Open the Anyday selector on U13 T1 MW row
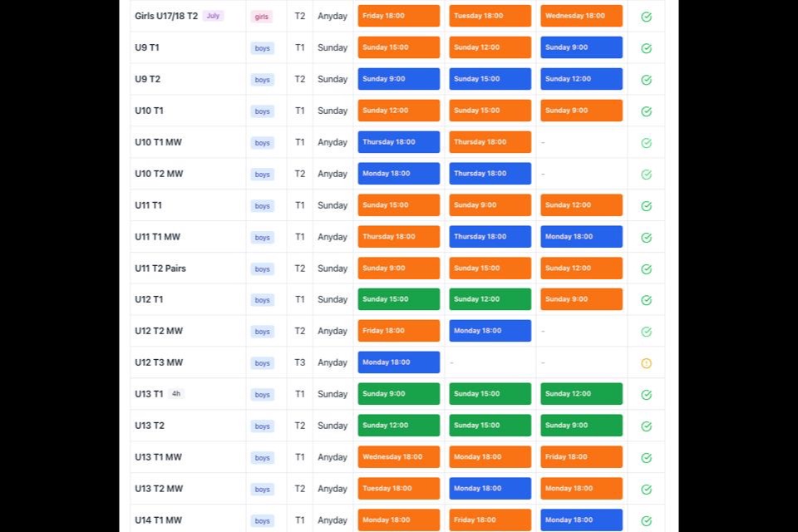798x532 pixels. pyautogui.click(x=332, y=456)
